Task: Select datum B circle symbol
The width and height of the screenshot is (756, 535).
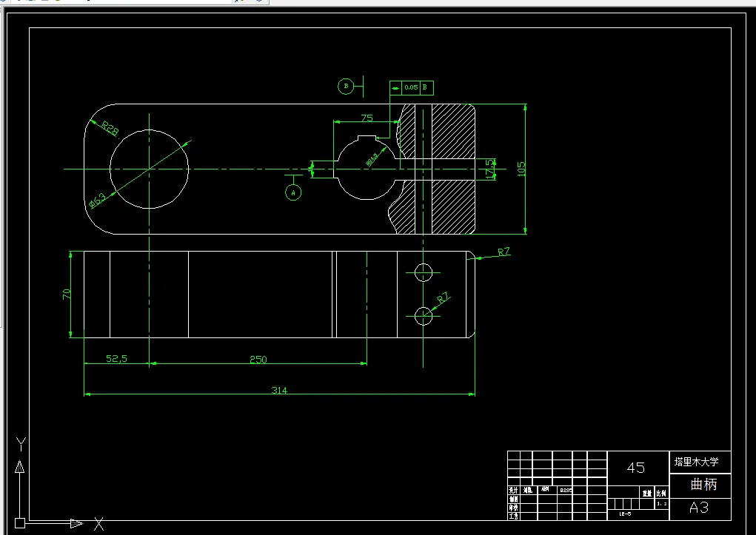Action: pyautogui.click(x=346, y=87)
